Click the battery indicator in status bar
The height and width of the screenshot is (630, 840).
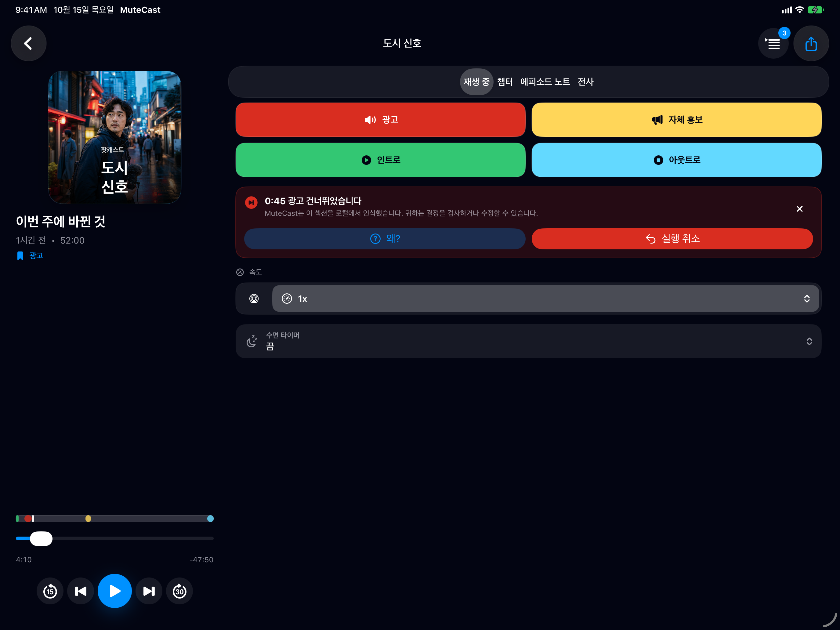(815, 10)
